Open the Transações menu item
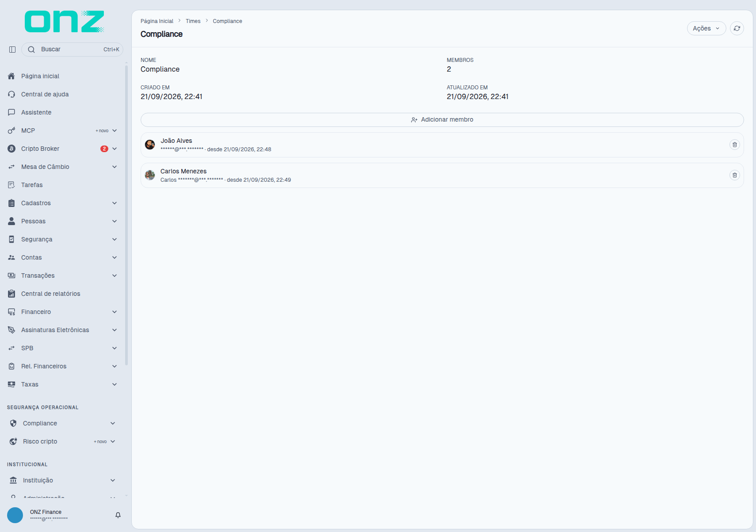 click(x=63, y=276)
